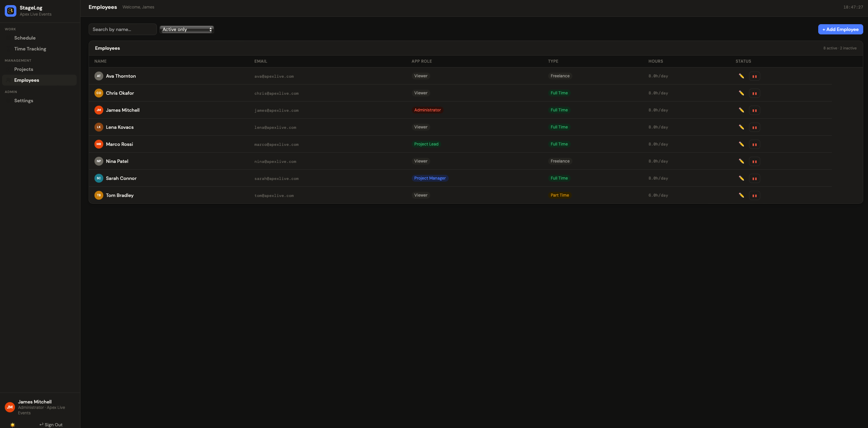Click the StageLog app logo

(x=11, y=11)
